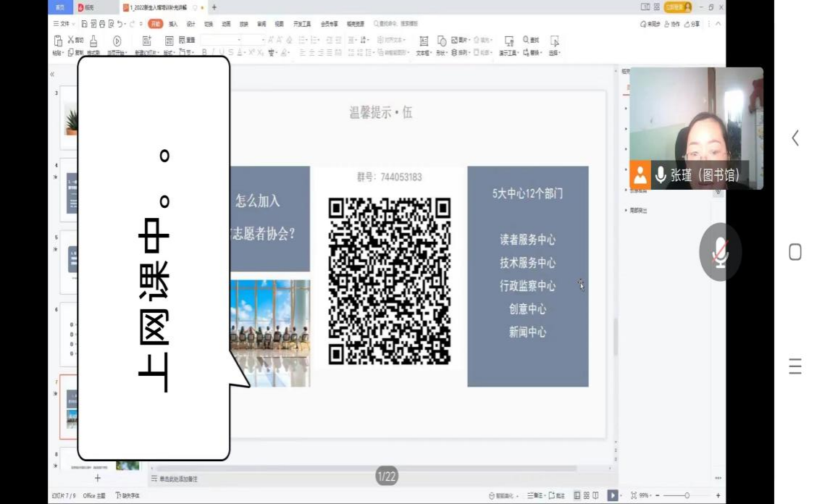
Task: Undo the last action
Action: 120,24
